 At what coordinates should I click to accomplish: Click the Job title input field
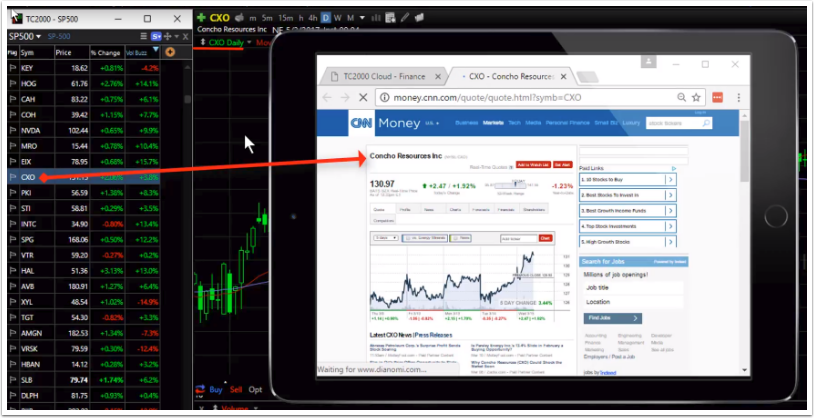[x=633, y=288]
